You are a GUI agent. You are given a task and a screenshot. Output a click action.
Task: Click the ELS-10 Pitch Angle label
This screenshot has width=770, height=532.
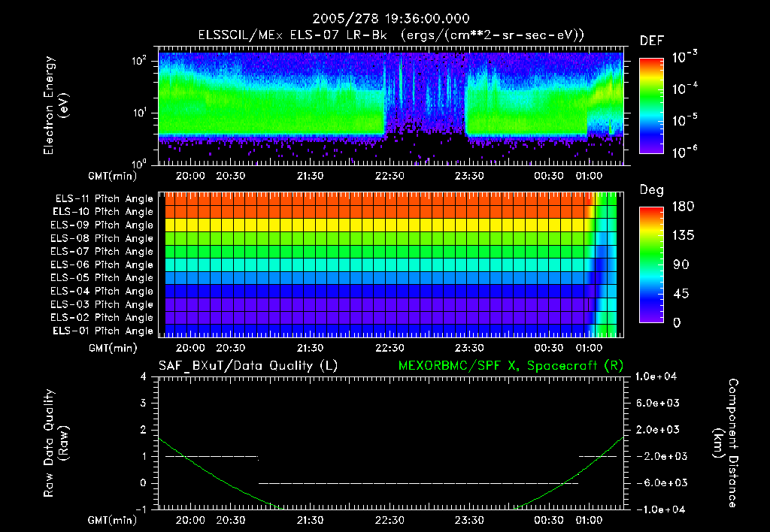[103, 212]
